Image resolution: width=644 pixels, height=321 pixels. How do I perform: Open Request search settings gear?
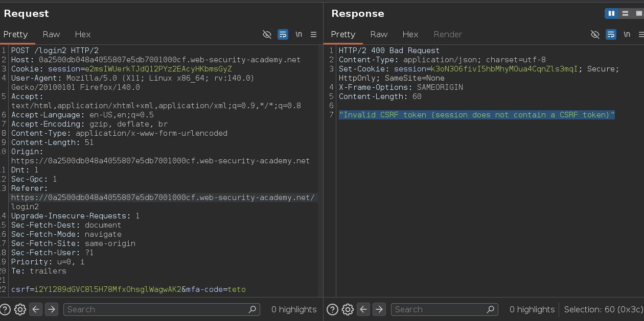20,309
